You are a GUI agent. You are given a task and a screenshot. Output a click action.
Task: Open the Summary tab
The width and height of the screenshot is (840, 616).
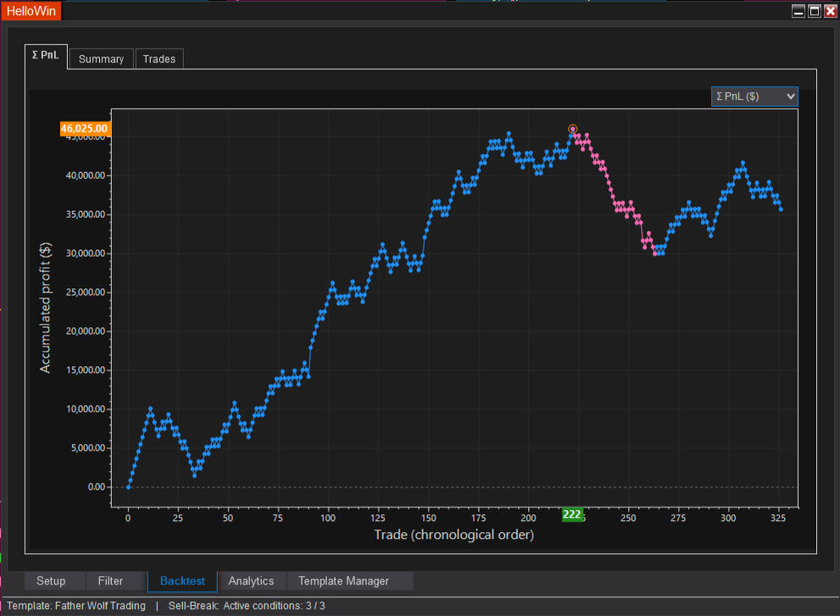pos(101,58)
